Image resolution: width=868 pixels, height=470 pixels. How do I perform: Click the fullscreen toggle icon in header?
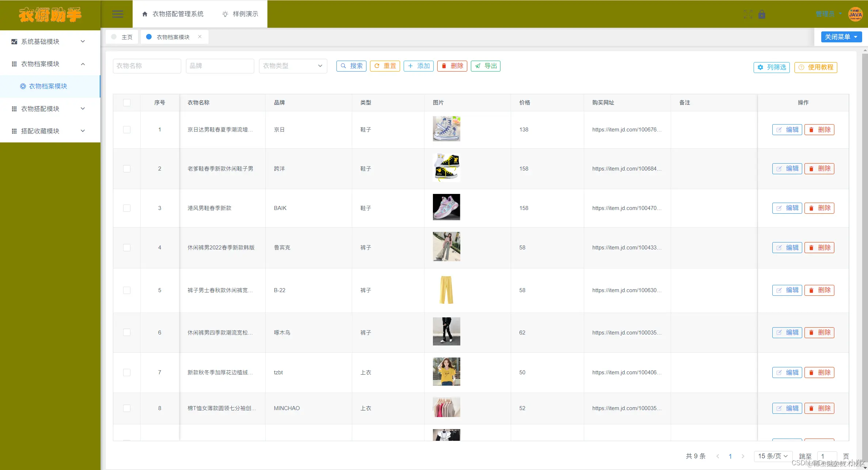click(748, 14)
